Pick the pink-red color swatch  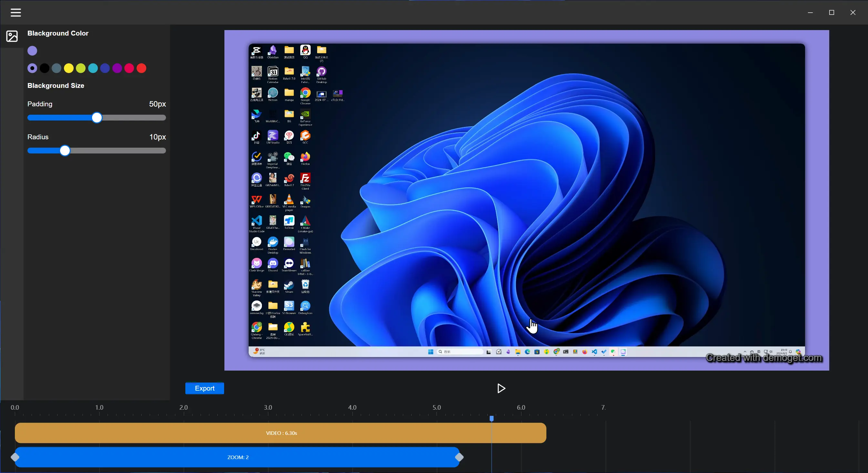(129, 68)
